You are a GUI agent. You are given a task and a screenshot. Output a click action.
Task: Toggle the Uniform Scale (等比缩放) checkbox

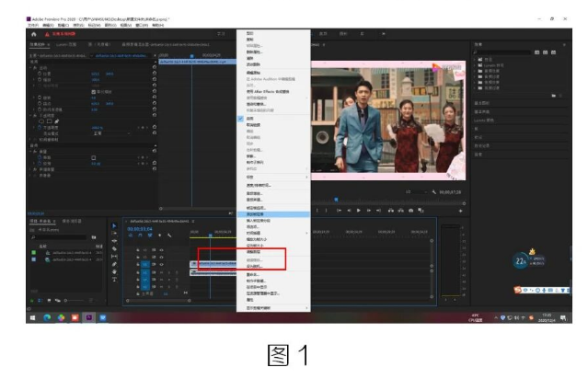pyautogui.click(x=94, y=93)
